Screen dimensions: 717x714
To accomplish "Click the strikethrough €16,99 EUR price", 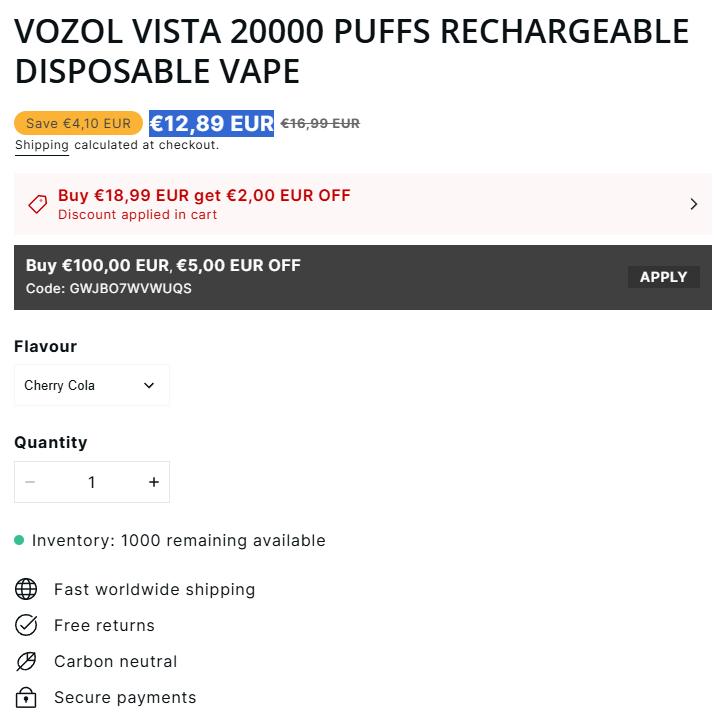I will coord(320,123).
